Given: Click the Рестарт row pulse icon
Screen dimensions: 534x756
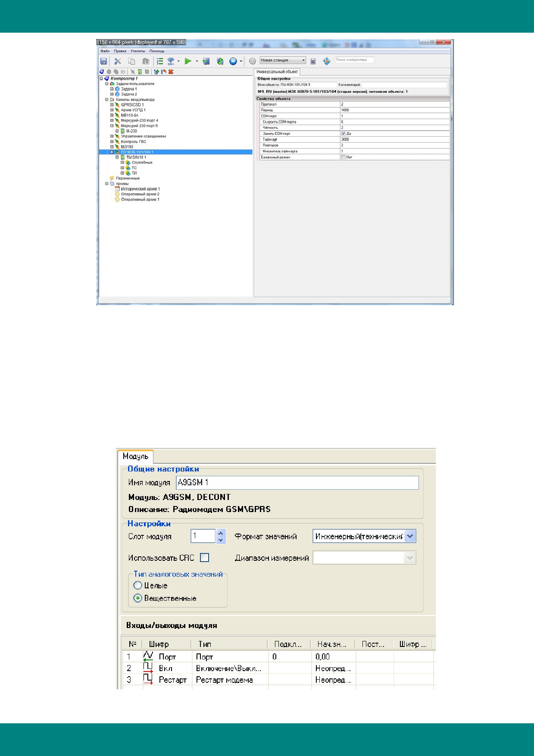Looking at the screenshot, I should 148,679.
